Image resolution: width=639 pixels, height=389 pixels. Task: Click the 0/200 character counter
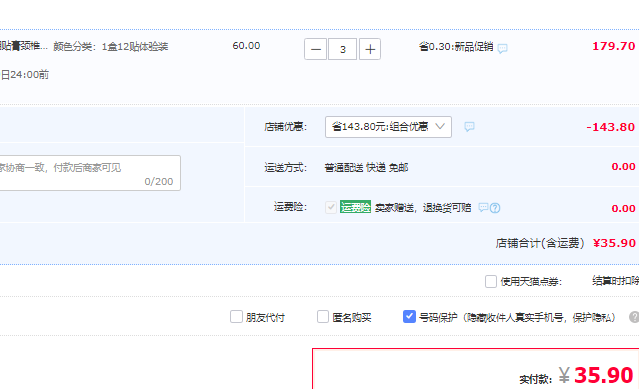click(x=159, y=182)
